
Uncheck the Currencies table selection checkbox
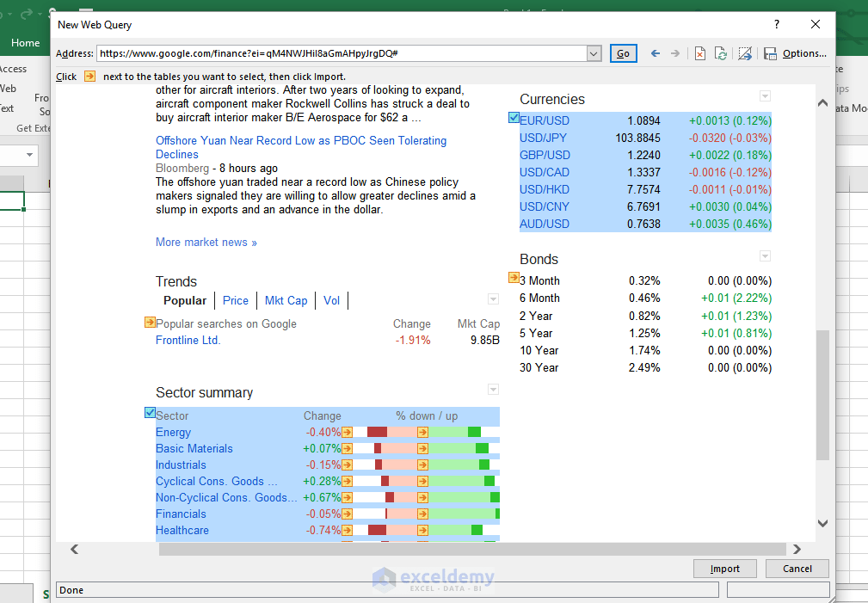(x=514, y=115)
